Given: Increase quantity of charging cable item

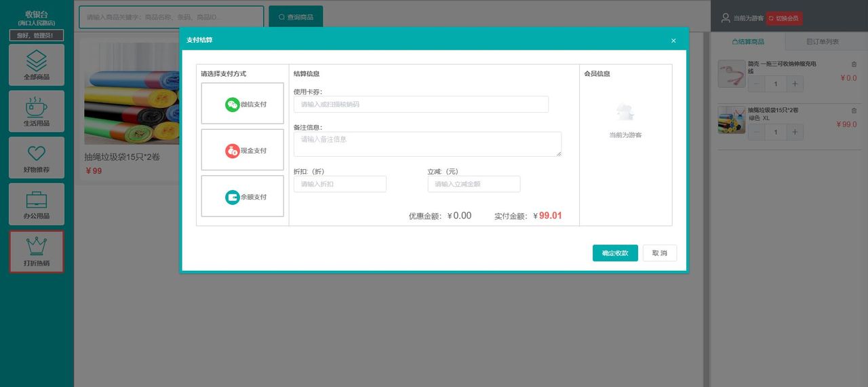Looking at the screenshot, I should [795, 84].
